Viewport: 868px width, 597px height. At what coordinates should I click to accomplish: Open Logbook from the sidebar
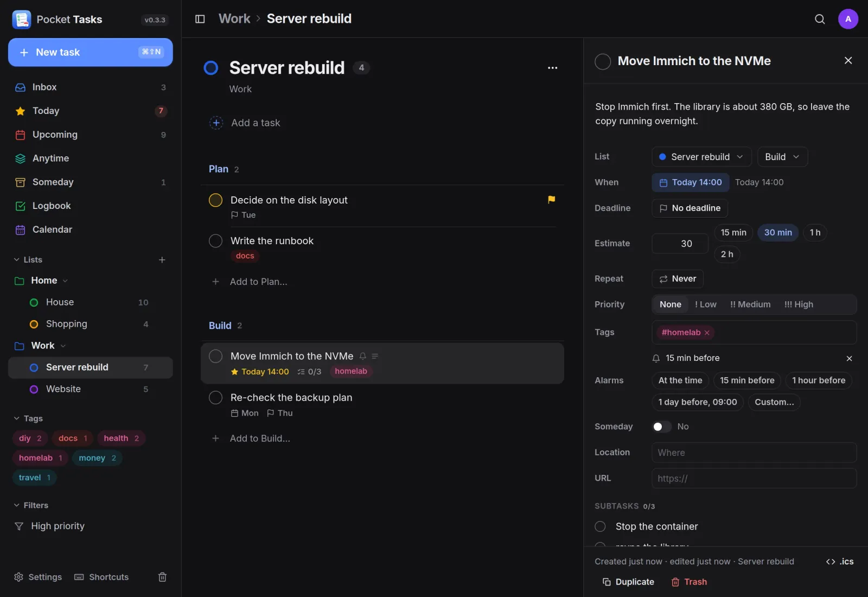tap(90, 206)
